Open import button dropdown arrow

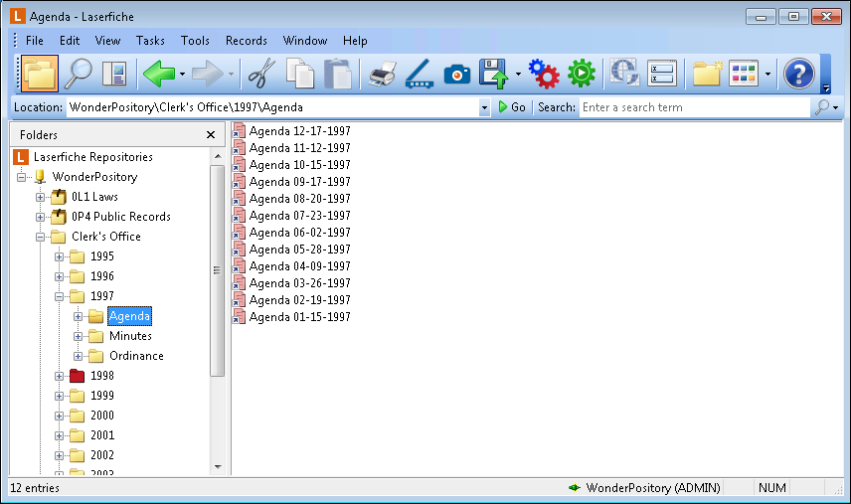518,75
